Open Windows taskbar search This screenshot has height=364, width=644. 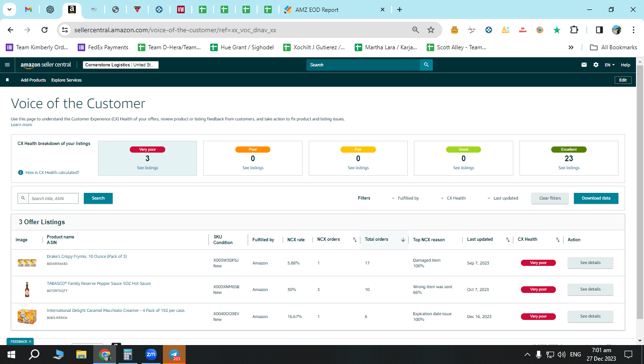coord(34,355)
